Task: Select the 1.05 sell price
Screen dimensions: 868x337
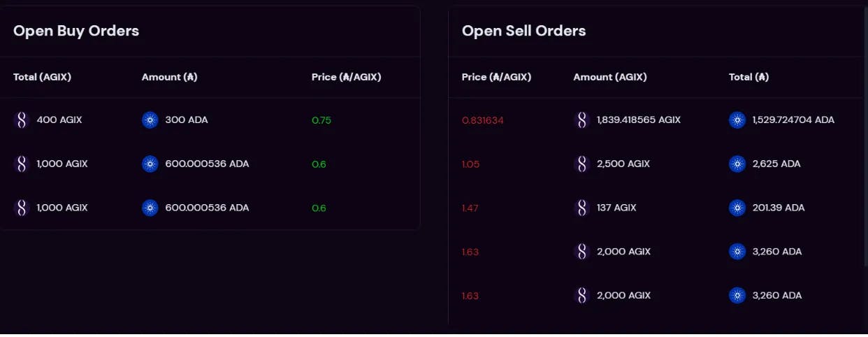Action: pos(470,164)
